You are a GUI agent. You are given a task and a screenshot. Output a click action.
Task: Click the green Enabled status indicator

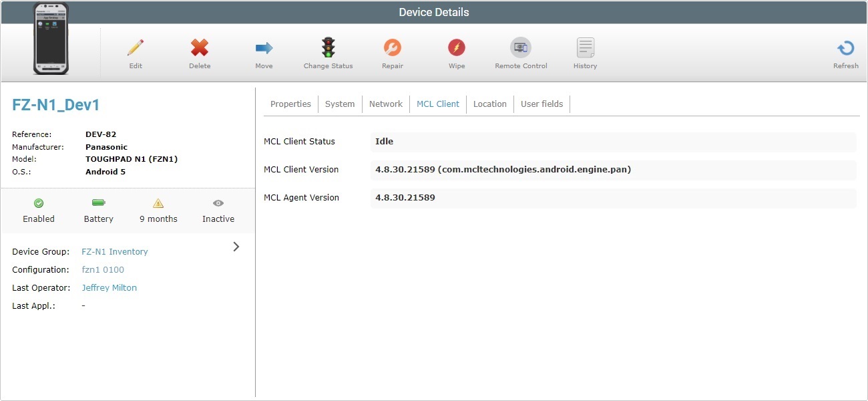tap(39, 203)
